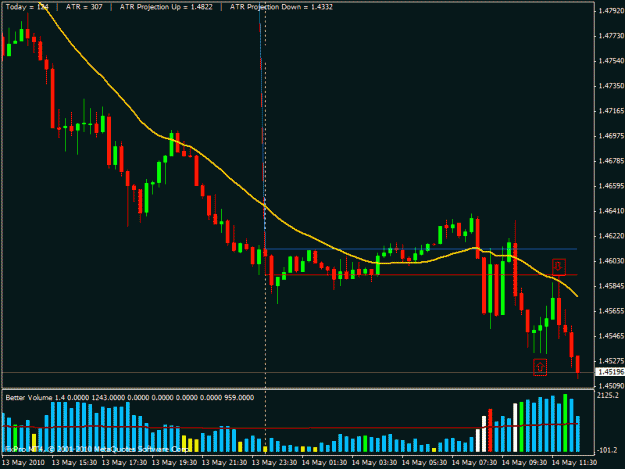Image resolution: width=625 pixels, height=469 pixels.
Task: Click the '13 May 19:30' time label
Action: pyautogui.click(x=174, y=463)
